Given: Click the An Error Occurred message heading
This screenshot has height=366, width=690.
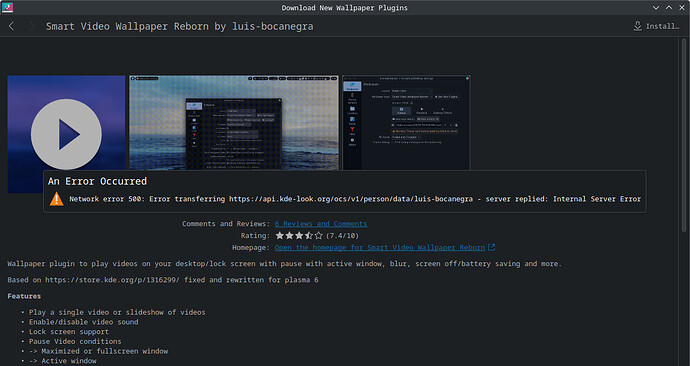Looking at the screenshot, I should click(97, 181).
